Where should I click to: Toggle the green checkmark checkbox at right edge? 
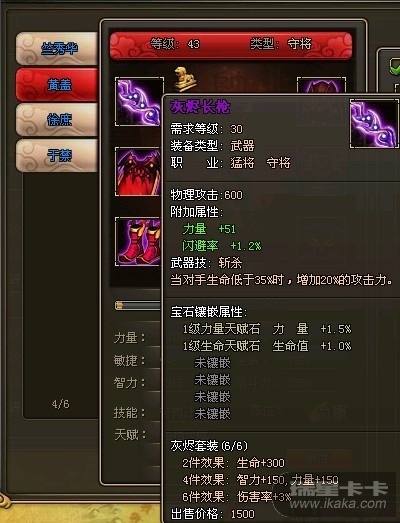pos(395,66)
